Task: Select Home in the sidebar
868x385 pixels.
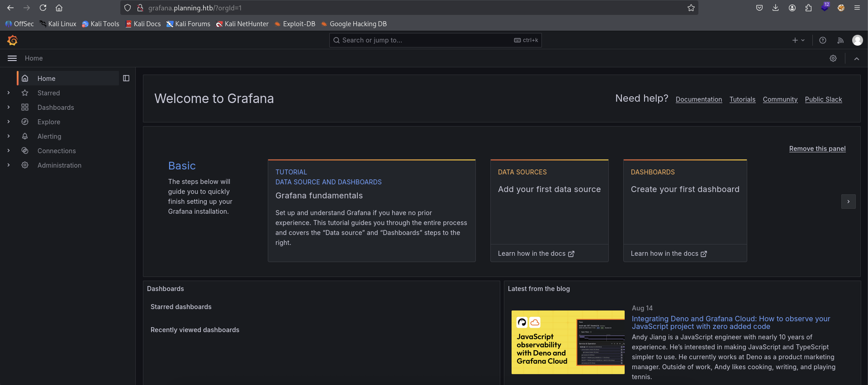Action: [68, 78]
